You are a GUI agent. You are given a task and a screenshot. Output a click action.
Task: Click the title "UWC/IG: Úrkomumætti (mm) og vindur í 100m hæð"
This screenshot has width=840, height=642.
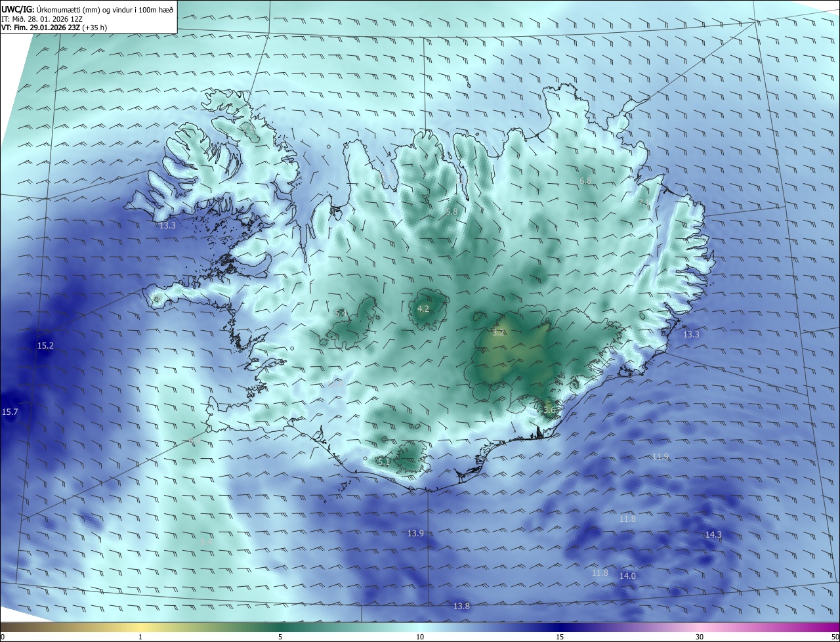tap(87, 9)
